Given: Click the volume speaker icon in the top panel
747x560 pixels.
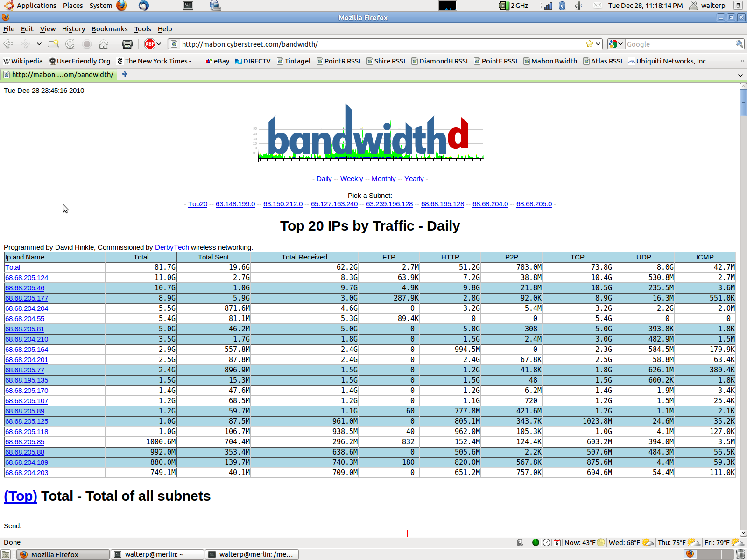Looking at the screenshot, I should [578, 6].
